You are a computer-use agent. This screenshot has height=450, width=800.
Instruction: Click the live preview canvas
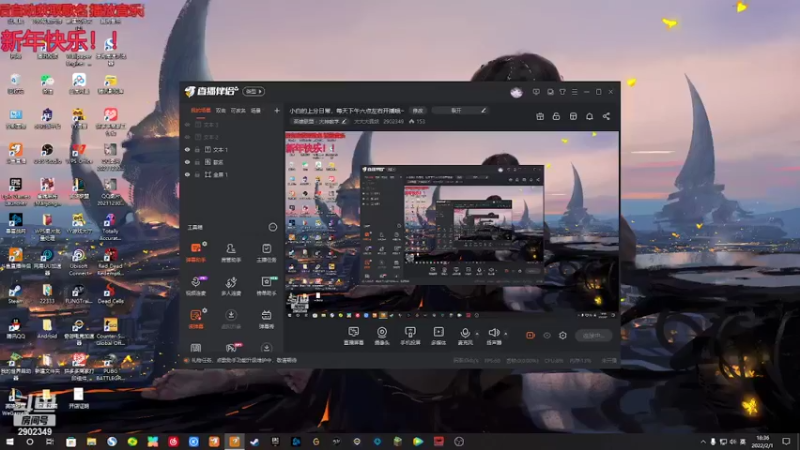[452, 226]
